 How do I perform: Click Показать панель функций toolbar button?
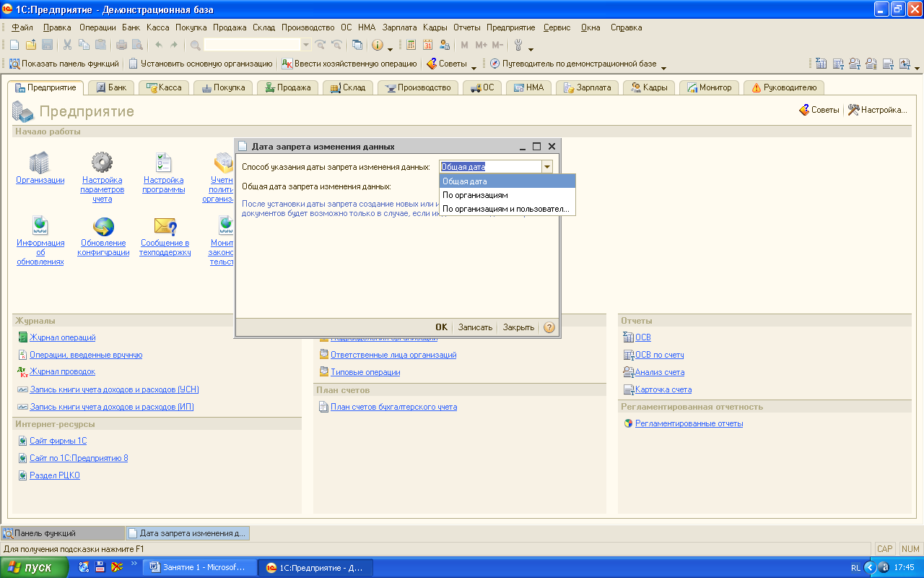[64, 64]
